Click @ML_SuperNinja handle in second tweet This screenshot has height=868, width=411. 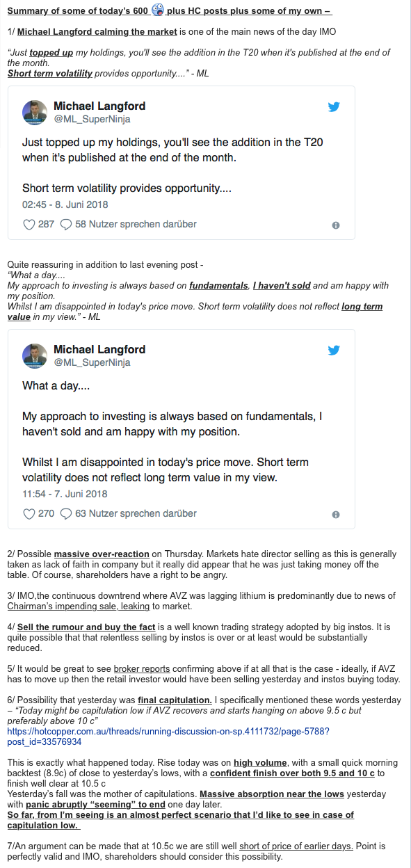(x=92, y=362)
